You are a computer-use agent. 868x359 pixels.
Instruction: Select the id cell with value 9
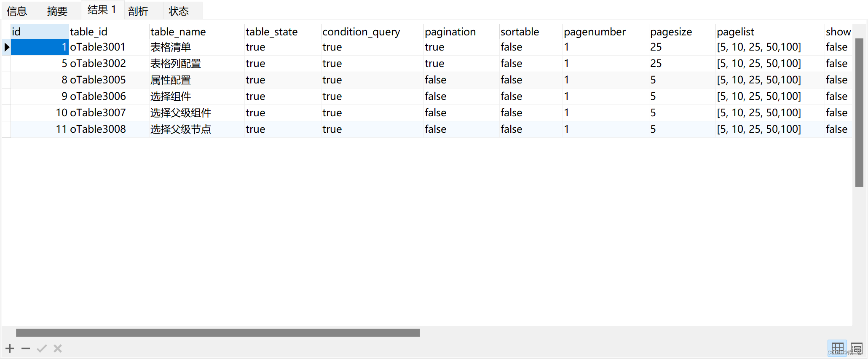pyautogui.click(x=40, y=96)
